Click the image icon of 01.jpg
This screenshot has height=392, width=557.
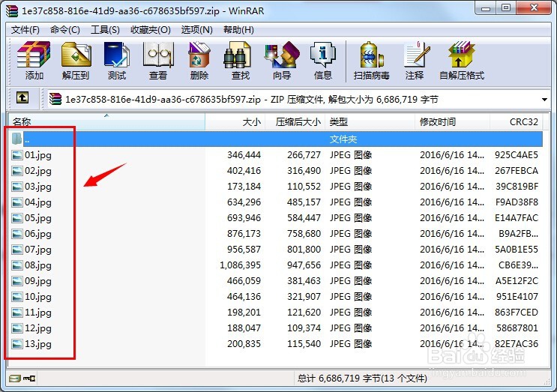coord(17,155)
